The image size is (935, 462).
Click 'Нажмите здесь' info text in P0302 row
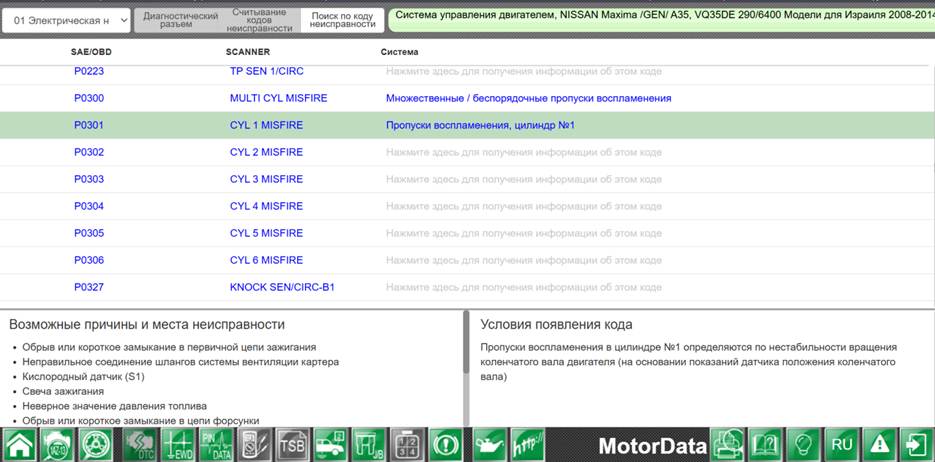pos(524,152)
